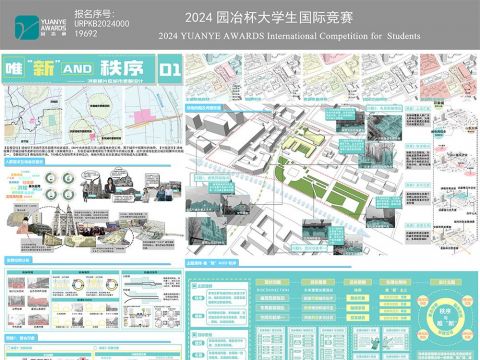This screenshot has height=360, width=480.
Task: Click the '01' sheet number box
Action: click(170, 69)
